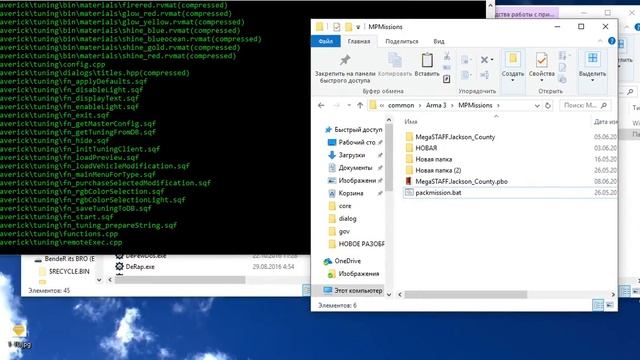The width and height of the screenshot is (640, 360).
Task: Open Рабочий стол in navigation pane
Action: (357, 142)
